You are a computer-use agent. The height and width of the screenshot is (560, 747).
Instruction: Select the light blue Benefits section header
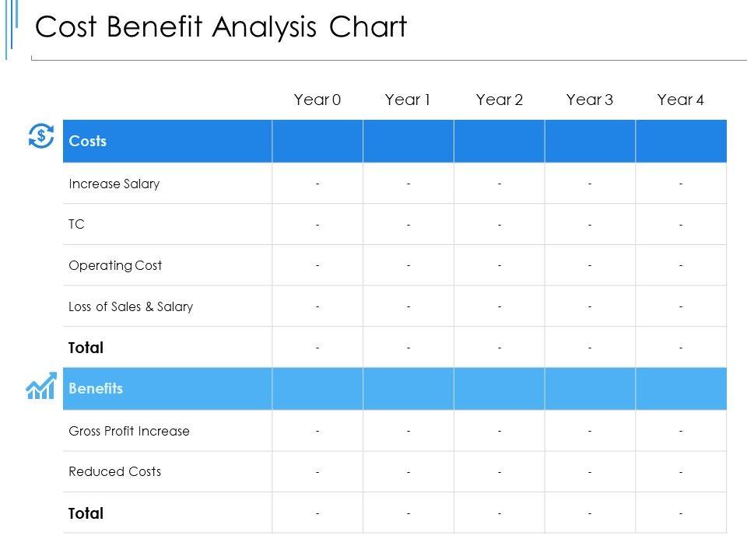pyautogui.click(x=96, y=389)
